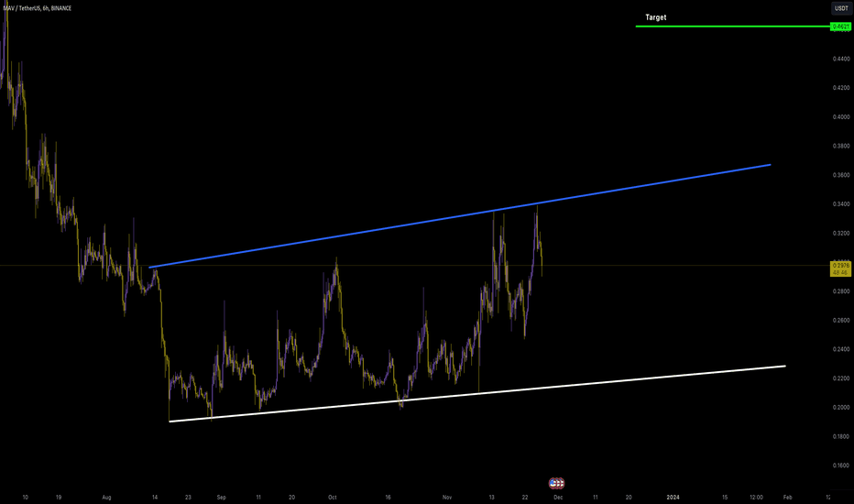The width and height of the screenshot is (854, 504).
Task: Click the 'Nov' time axis label
Action: click(x=447, y=498)
